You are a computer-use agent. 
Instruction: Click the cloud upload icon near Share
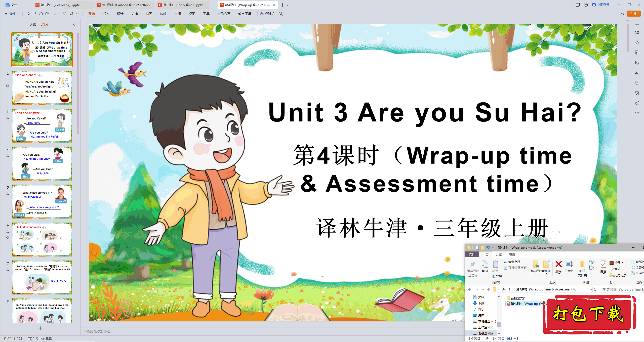(x=622, y=14)
